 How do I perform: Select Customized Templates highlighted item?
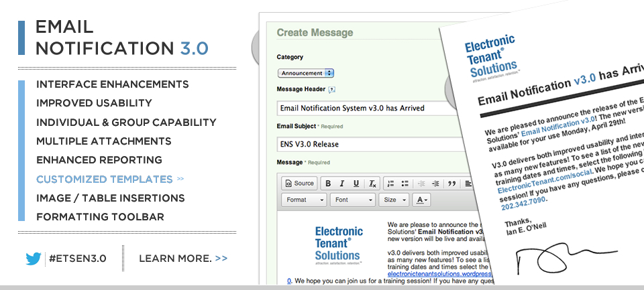tap(110, 179)
